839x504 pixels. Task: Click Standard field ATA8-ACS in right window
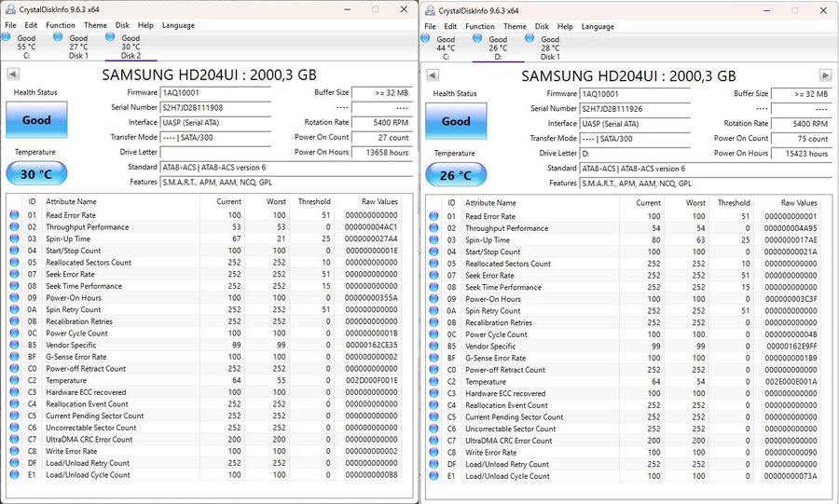pos(706,169)
